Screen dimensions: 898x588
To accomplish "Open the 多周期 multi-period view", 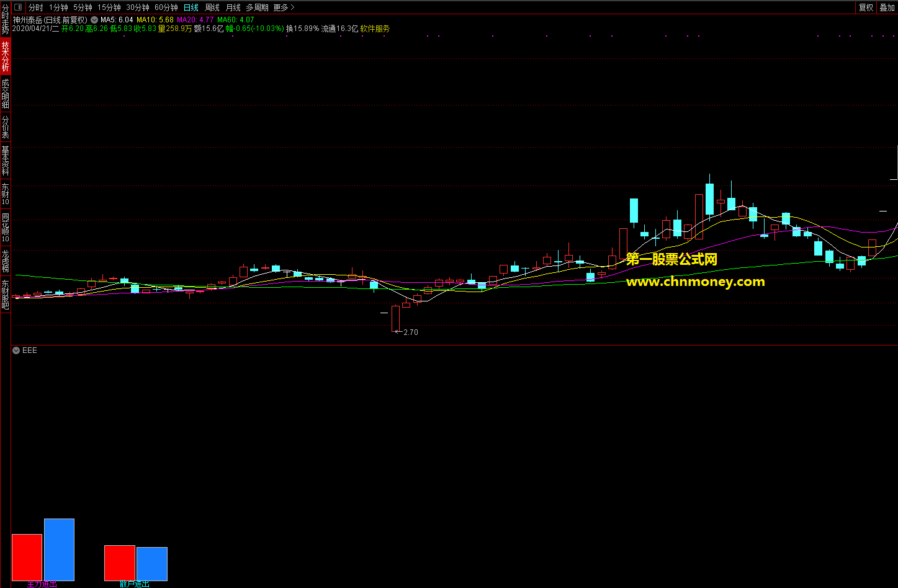I will (258, 7).
